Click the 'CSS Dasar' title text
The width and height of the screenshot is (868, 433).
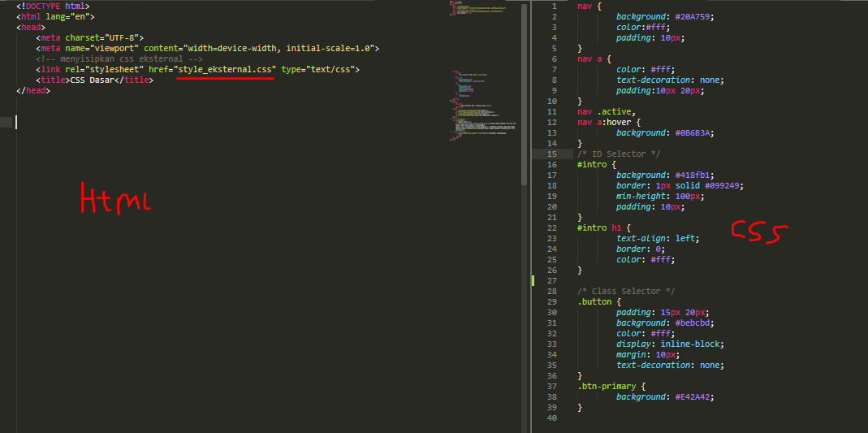click(92, 80)
